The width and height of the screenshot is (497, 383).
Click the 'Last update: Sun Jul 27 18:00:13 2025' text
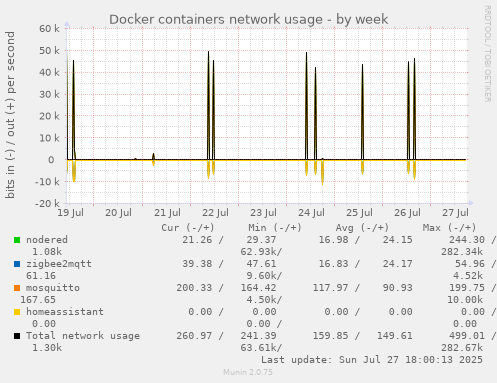coord(372,360)
